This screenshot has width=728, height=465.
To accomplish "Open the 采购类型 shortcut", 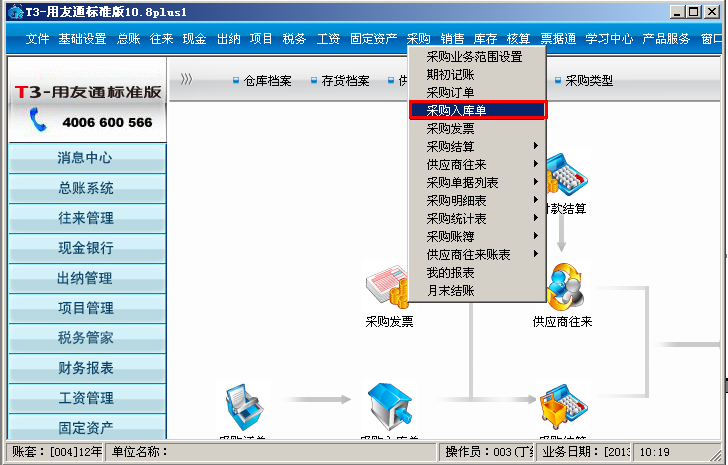I will pyautogui.click(x=584, y=81).
